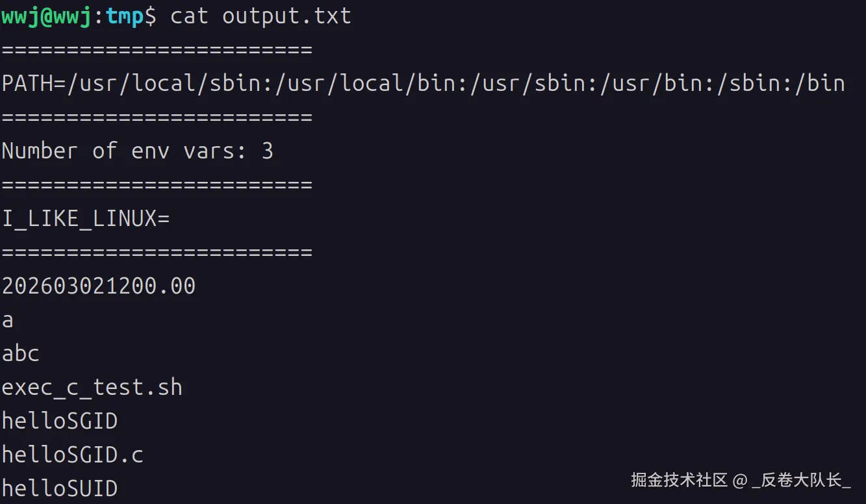Click the helloSUID file entry
866x504 pixels.
pos(59,489)
